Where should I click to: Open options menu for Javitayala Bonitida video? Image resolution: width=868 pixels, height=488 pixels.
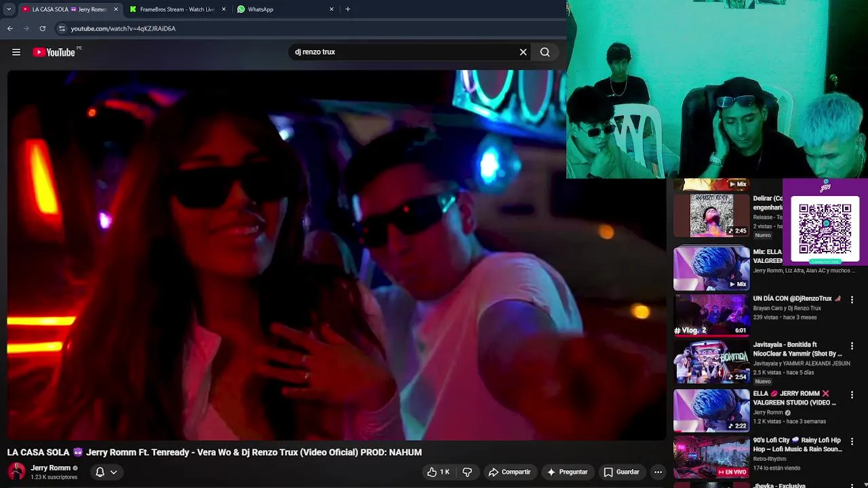pyautogui.click(x=852, y=346)
